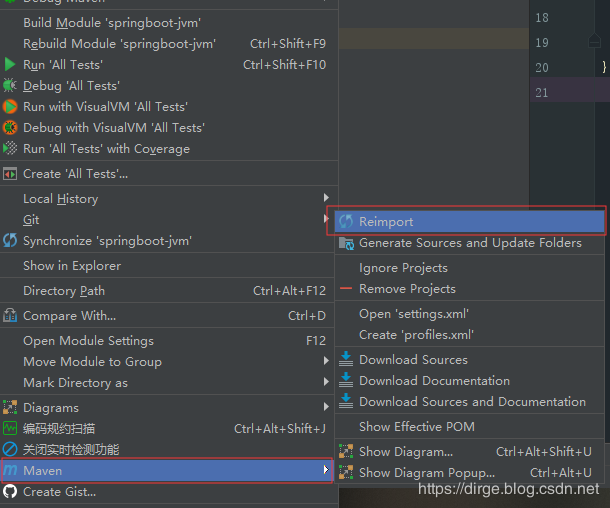610x508 pixels.
Task: Select Synchronize 'springboot-jvm'
Action: tap(167, 240)
